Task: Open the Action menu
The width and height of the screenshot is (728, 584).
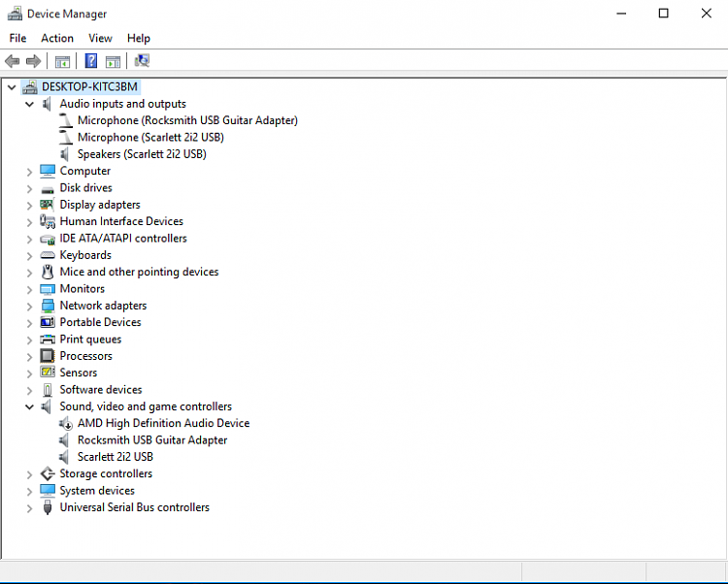Action: click(x=57, y=38)
